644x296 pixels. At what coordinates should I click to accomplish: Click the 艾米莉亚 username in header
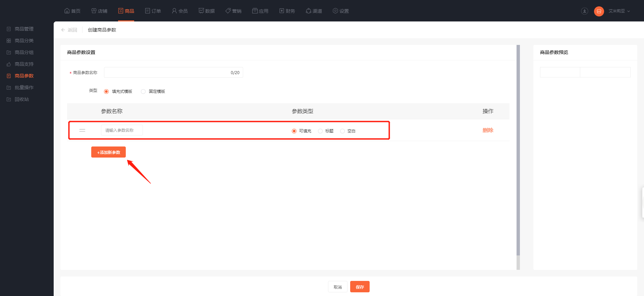(x=616, y=11)
